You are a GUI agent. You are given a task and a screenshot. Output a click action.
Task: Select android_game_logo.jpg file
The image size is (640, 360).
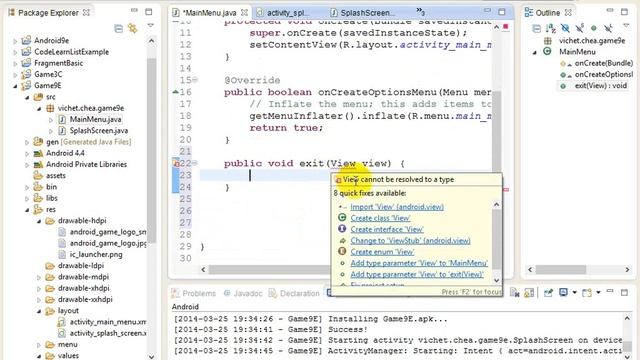[x=107, y=243]
